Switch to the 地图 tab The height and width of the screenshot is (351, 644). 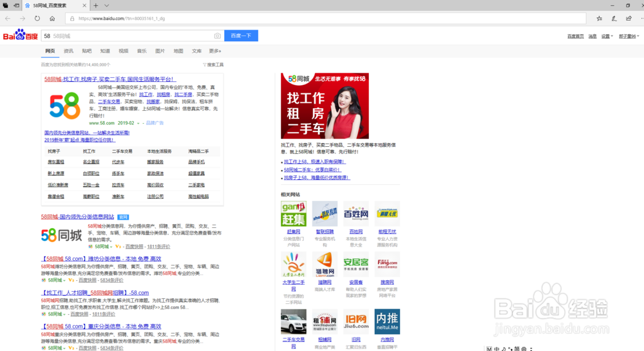pos(178,51)
